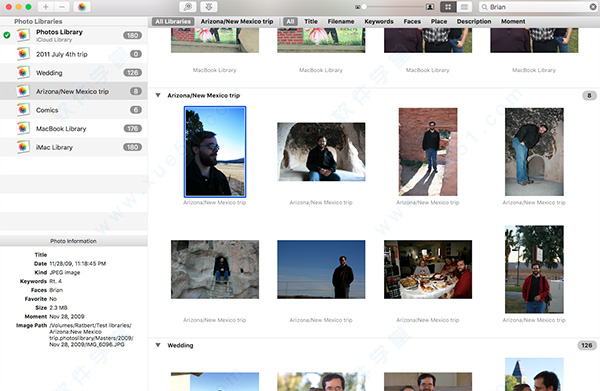Click the 2011 July 4th trip icon
The height and width of the screenshot is (391, 600).
point(23,54)
